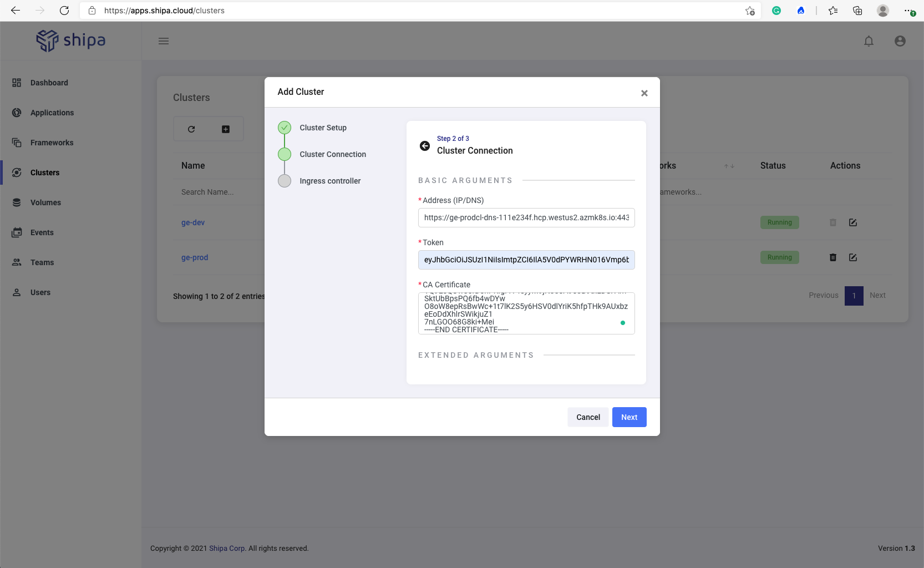
Task: Open the Shipa Corp footer link
Action: pos(227,548)
